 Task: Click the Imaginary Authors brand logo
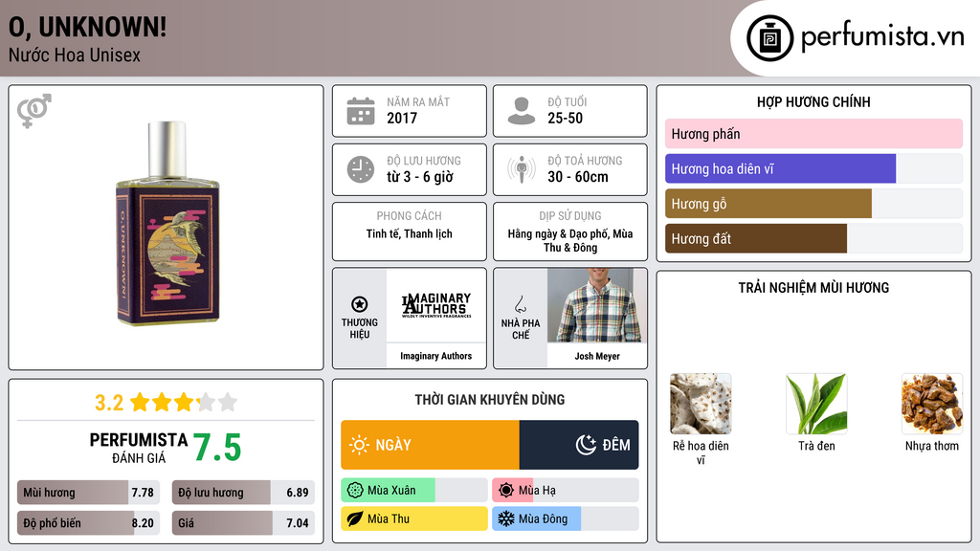436,305
